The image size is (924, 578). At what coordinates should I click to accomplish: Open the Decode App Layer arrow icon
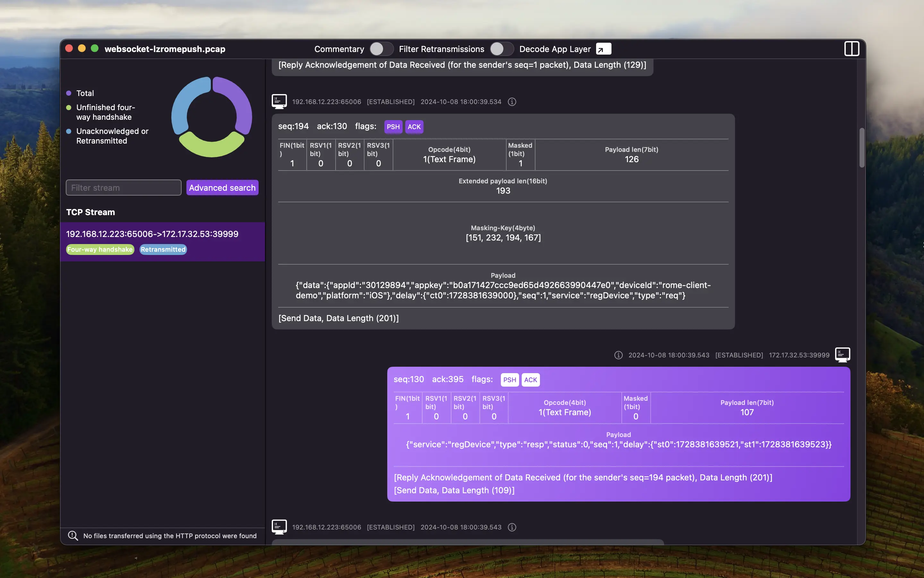(x=603, y=49)
